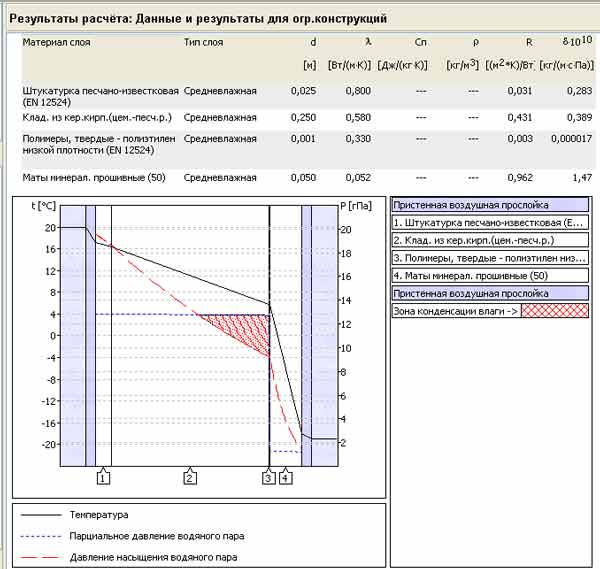Click the 'λ' conductivity column header
The image size is (600, 569).
pyautogui.click(x=368, y=42)
